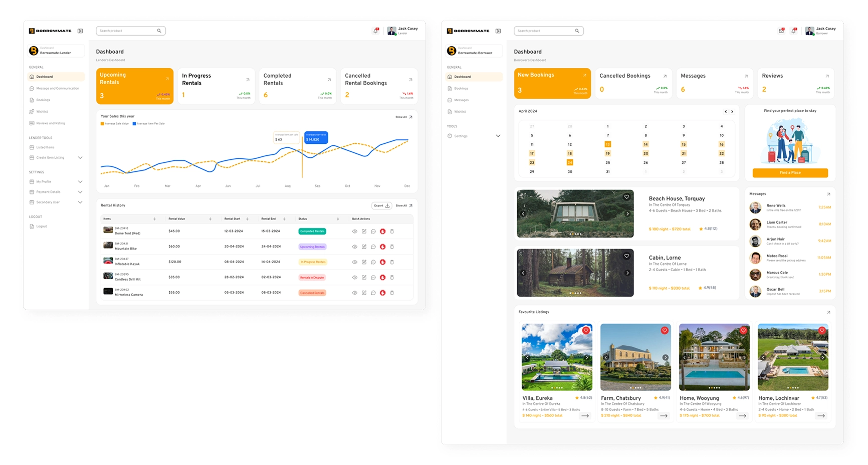This screenshot has height=465, width=868.
Task: View details eye icon for Dome Tent row
Action: [354, 231]
